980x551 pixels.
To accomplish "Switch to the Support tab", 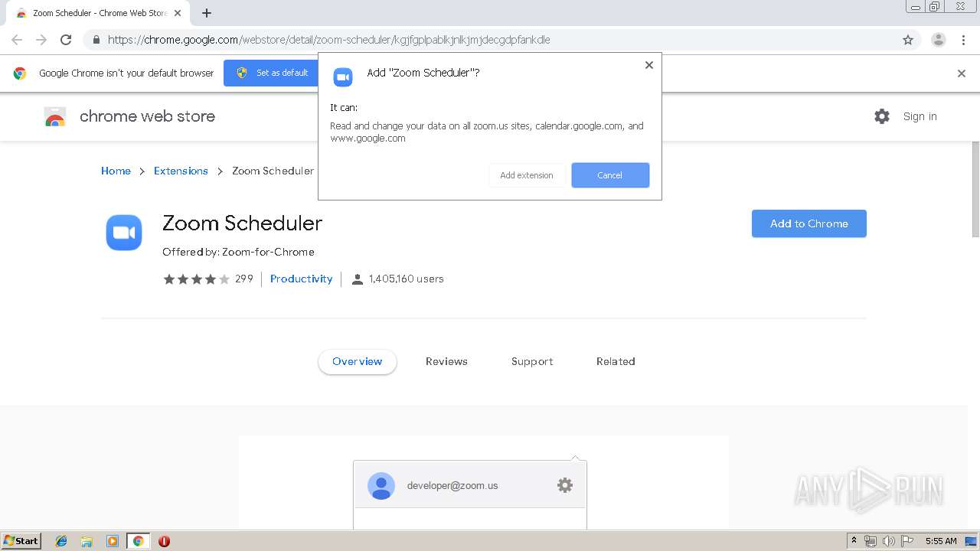I will (532, 361).
